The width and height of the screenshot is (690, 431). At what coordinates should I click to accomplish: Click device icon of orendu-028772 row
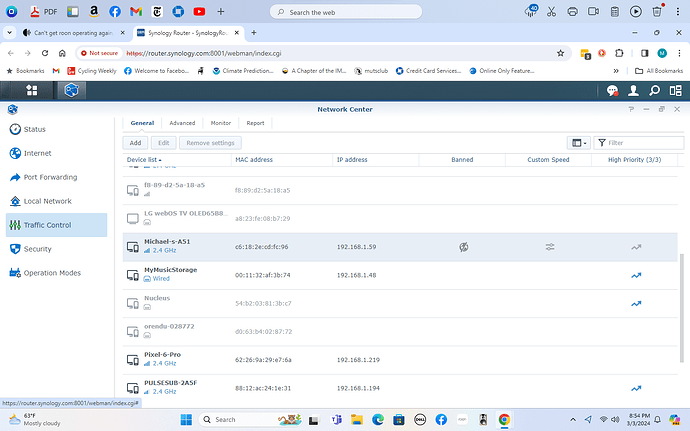[132, 332]
